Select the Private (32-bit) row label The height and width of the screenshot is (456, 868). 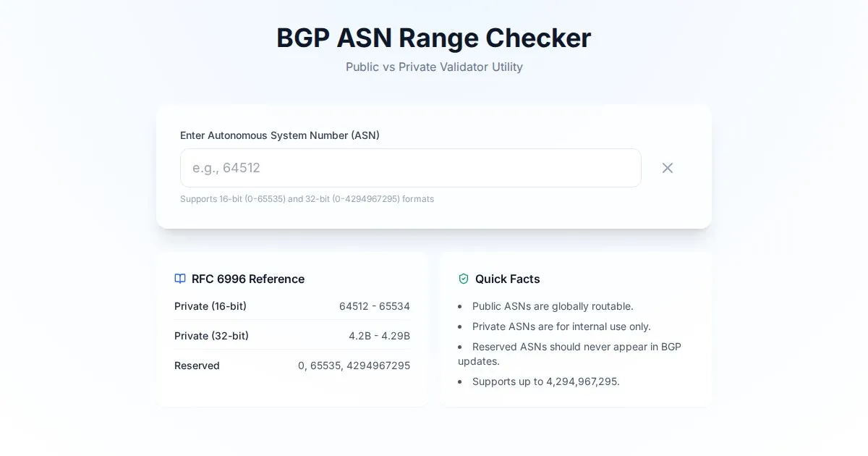click(211, 336)
